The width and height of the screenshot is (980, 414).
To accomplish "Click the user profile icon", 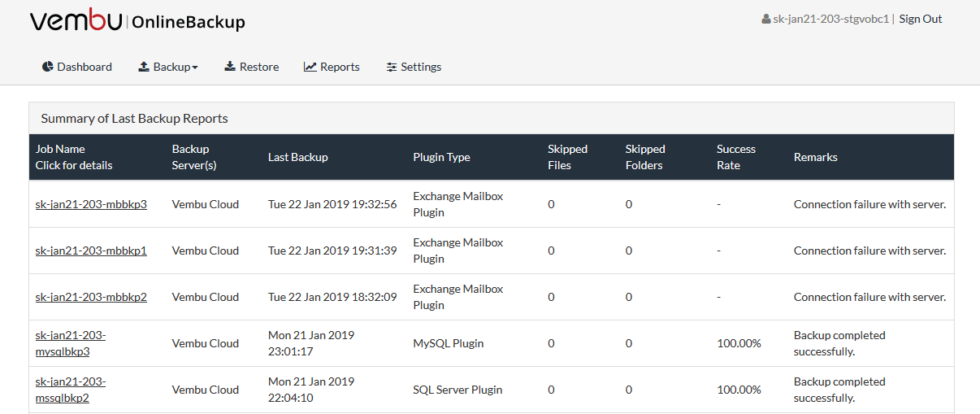I will tap(766, 19).
